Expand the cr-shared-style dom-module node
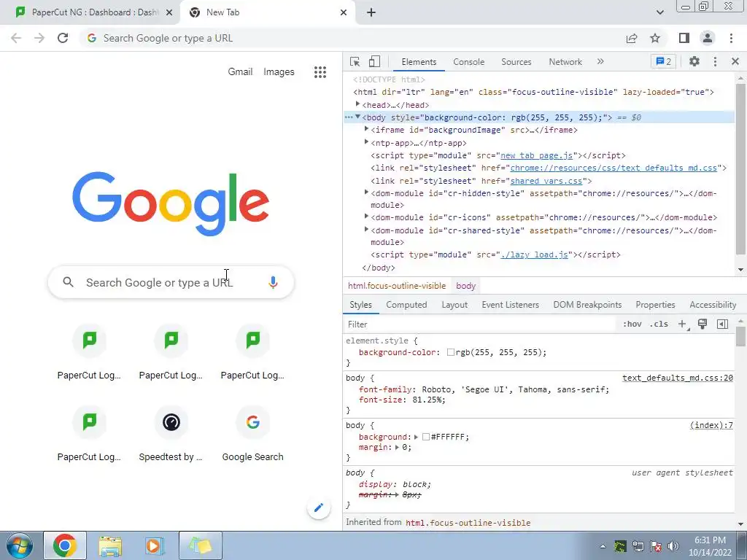This screenshot has width=747, height=560. pyautogui.click(x=366, y=230)
